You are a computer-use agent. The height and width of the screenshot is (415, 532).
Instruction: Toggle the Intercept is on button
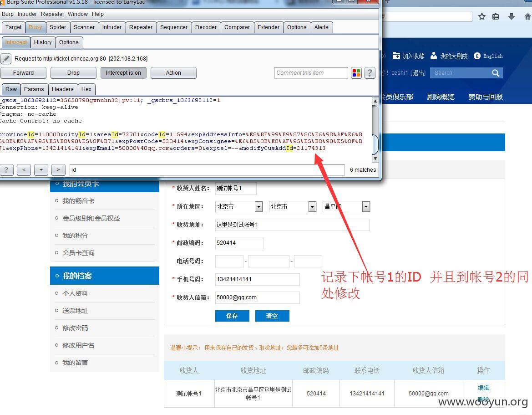pyautogui.click(x=123, y=73)
